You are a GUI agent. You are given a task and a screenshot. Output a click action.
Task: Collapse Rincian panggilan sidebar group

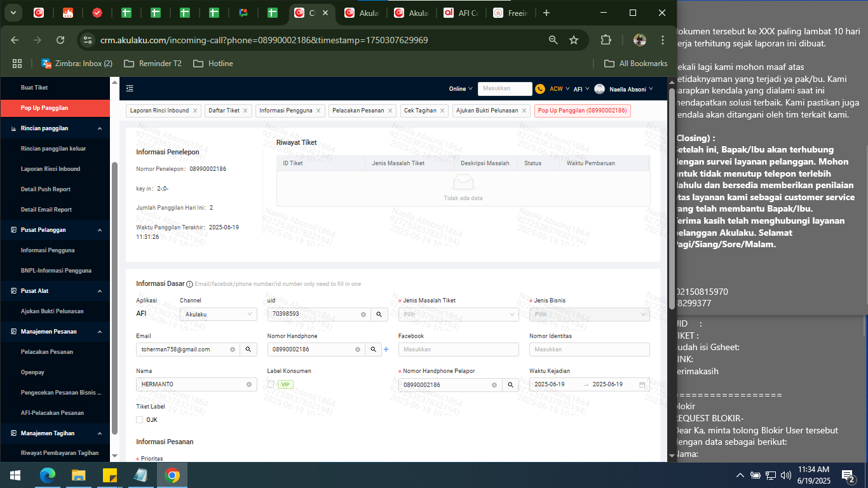pyautogui.click(x=55, y=128)
